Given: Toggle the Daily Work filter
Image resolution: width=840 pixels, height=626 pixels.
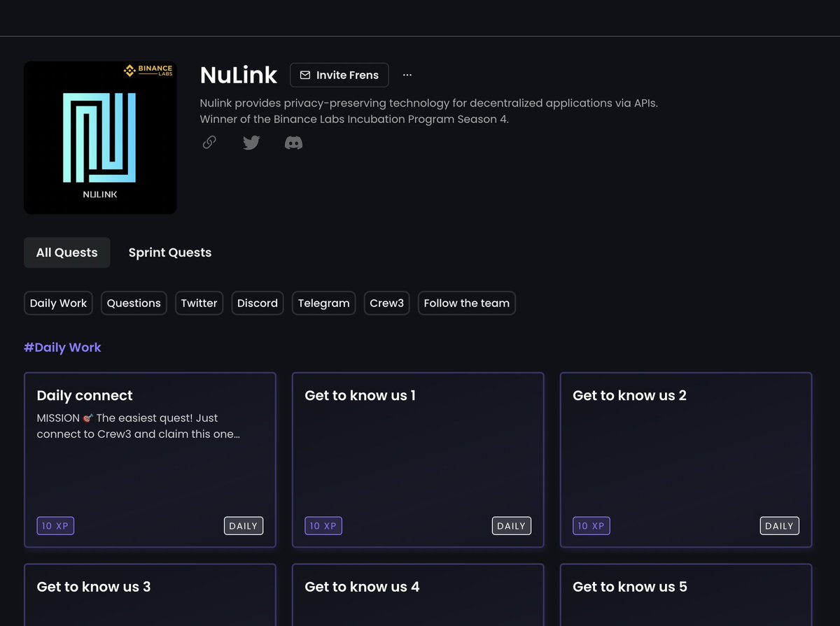Looking at the screenshot, I should click(58, 303).
